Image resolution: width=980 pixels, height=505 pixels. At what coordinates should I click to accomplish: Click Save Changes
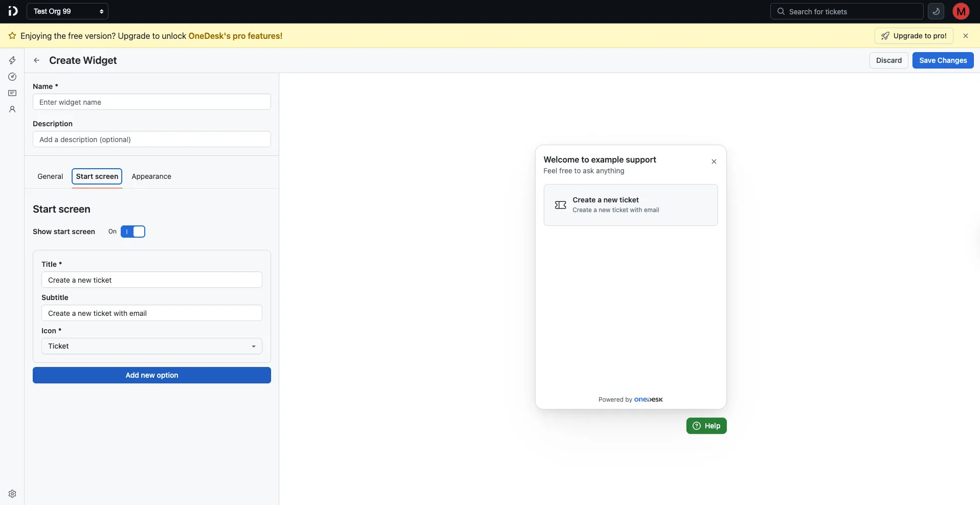pyautogui.click(x=943, y=60)
